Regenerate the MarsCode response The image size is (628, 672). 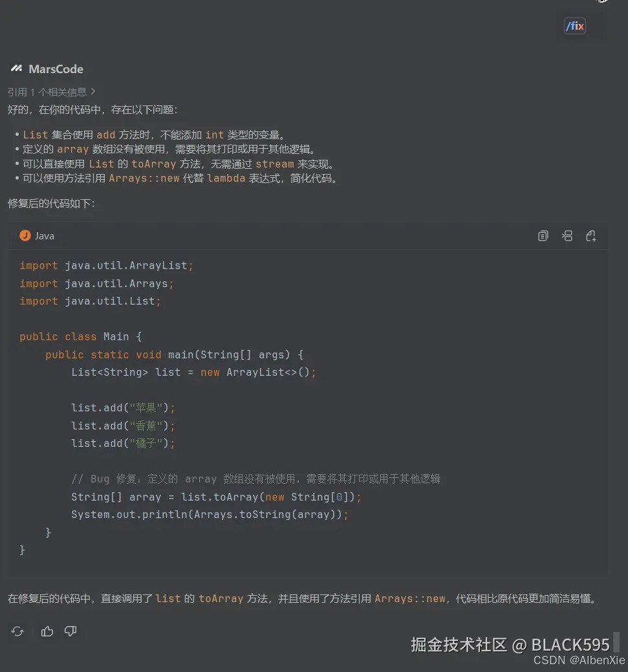coord(17,631)
